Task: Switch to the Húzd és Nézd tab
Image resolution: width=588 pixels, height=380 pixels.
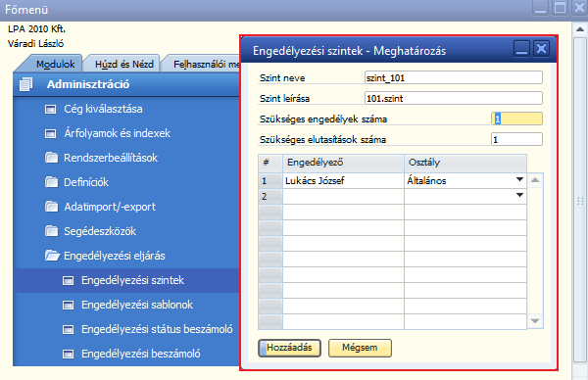Action: click(x=124, y=64)
